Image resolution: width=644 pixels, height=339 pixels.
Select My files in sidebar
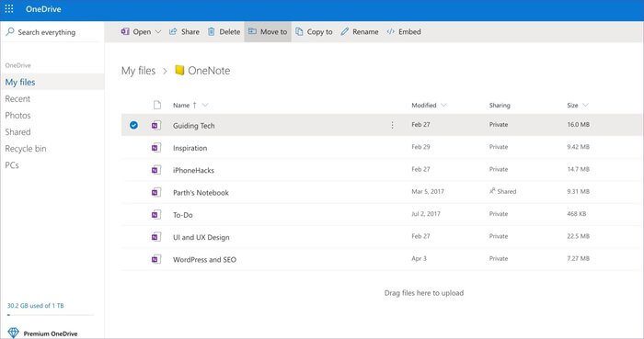(52, 82)
